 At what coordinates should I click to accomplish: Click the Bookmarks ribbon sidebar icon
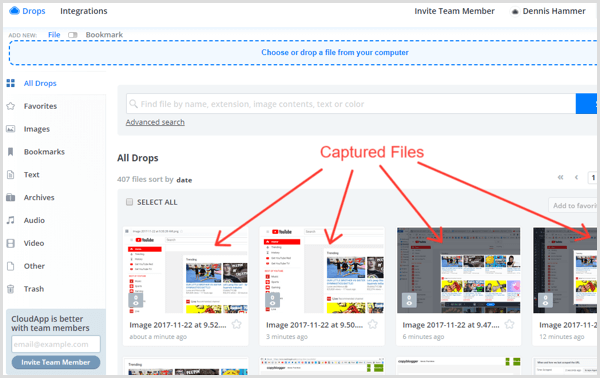point(11,152)
